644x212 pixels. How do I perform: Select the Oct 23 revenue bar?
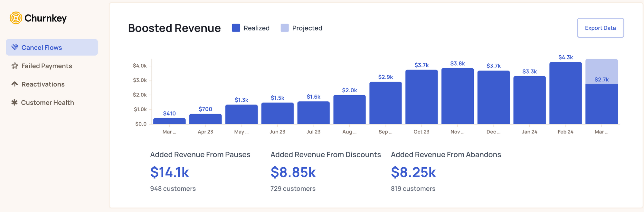click(421, 97)
